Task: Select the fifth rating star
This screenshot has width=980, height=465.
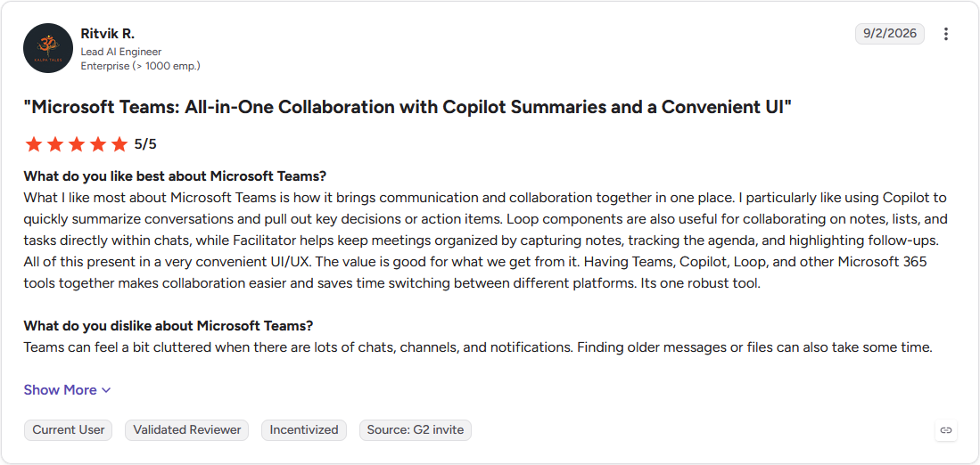Action: pyautogui.click(x=119, y=145)
